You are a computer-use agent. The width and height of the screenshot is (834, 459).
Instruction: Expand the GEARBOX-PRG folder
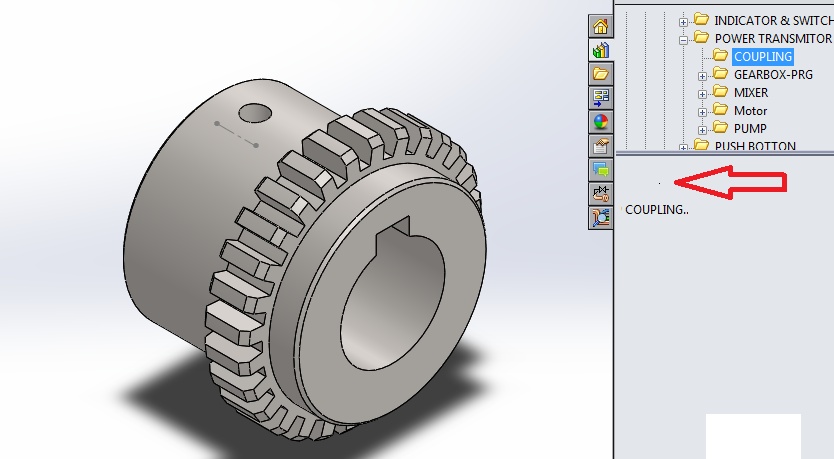coord(702,76)
